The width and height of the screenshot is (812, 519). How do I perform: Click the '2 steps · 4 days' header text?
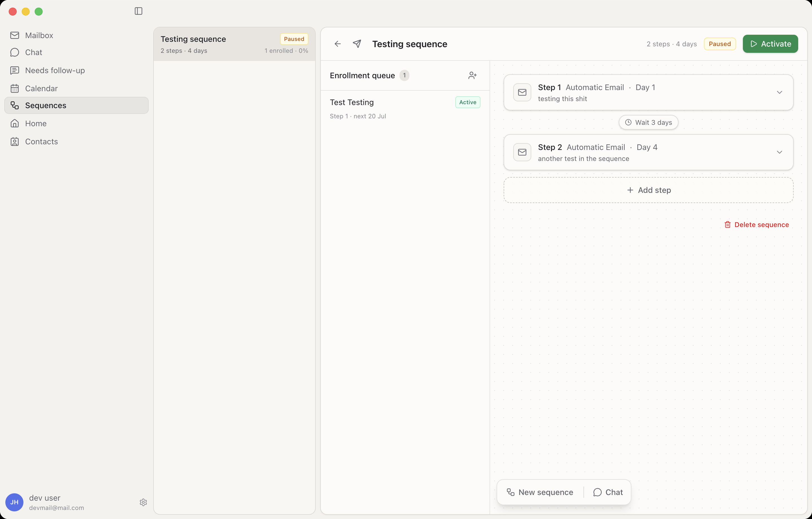tap(671, 44)
